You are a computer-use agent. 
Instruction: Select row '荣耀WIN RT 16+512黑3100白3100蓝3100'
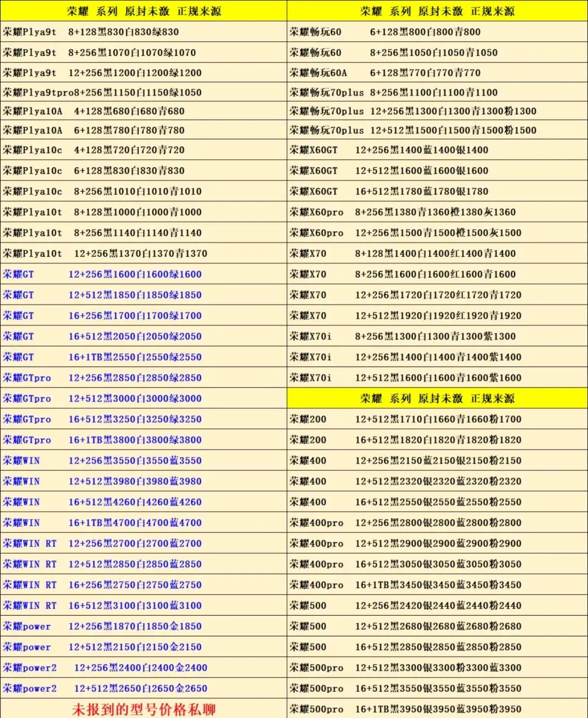point(144,605)
